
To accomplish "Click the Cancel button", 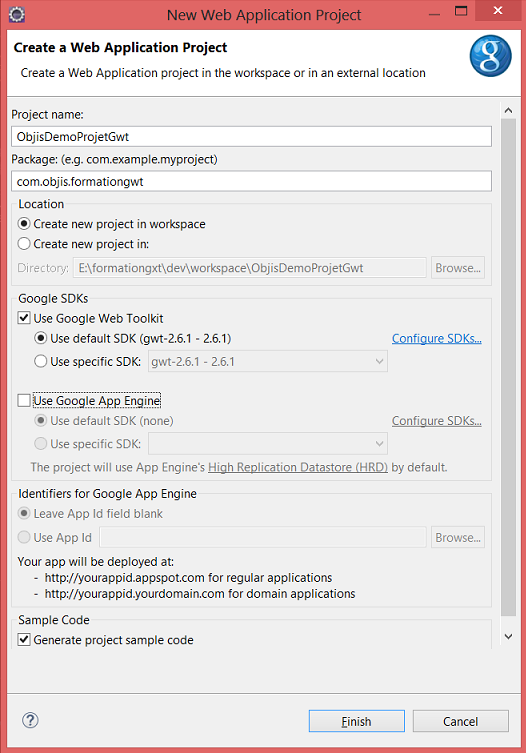I will pyautogui.click(x=461, y=721).
